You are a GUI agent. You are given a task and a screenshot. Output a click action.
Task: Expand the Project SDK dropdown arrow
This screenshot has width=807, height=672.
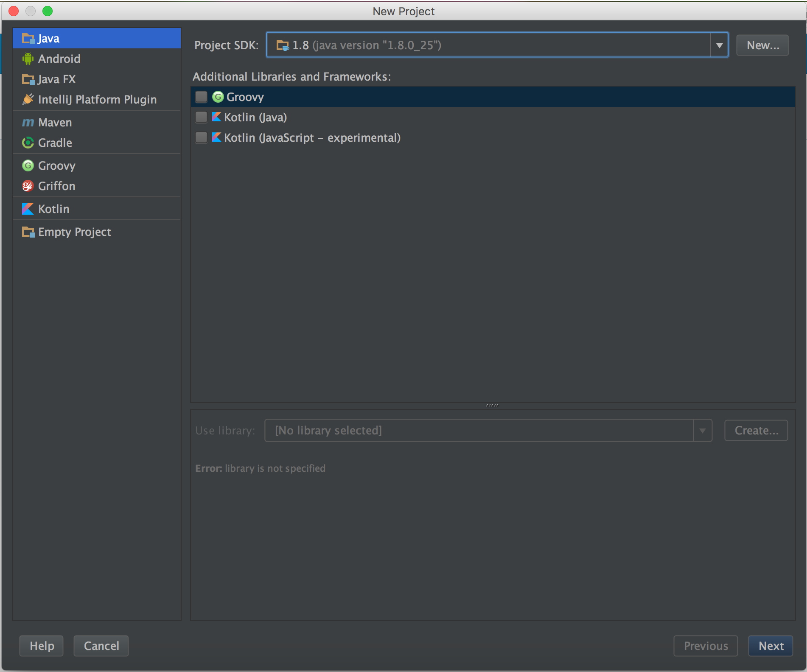click(719, 45)
